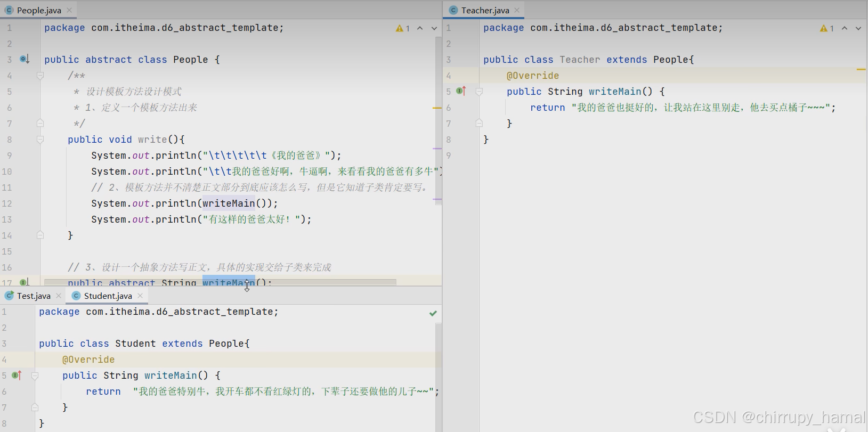The image size is (868, 432).
Task: Go to previous highlighted problem in People.java
Action: click(420, 28)
